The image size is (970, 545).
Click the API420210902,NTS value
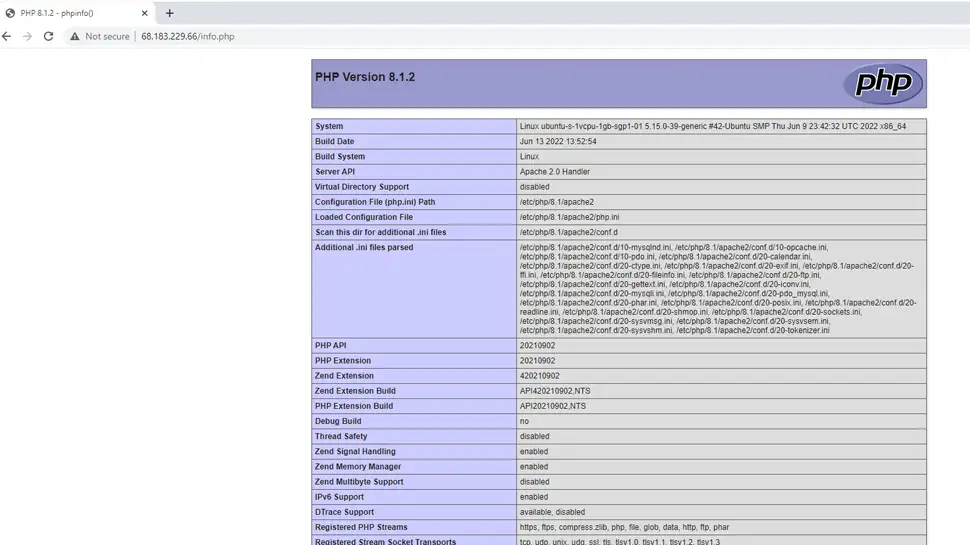coord(555,391)
